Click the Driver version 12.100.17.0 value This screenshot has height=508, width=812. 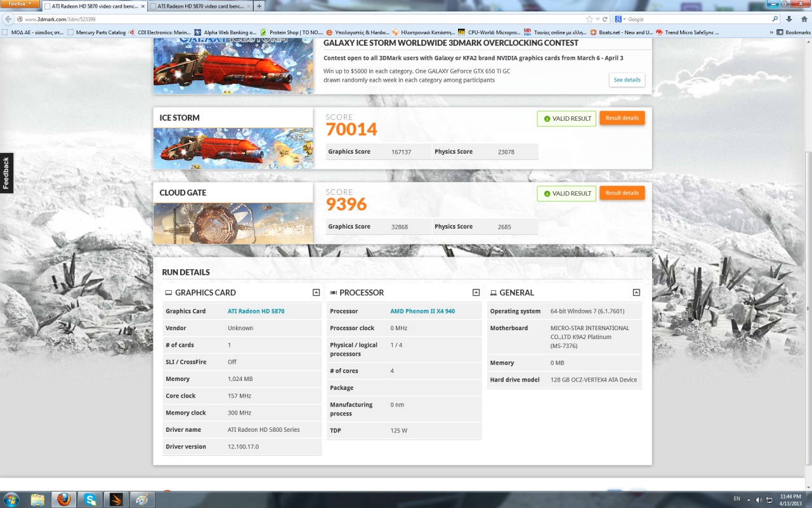click(x=243, y=446)
